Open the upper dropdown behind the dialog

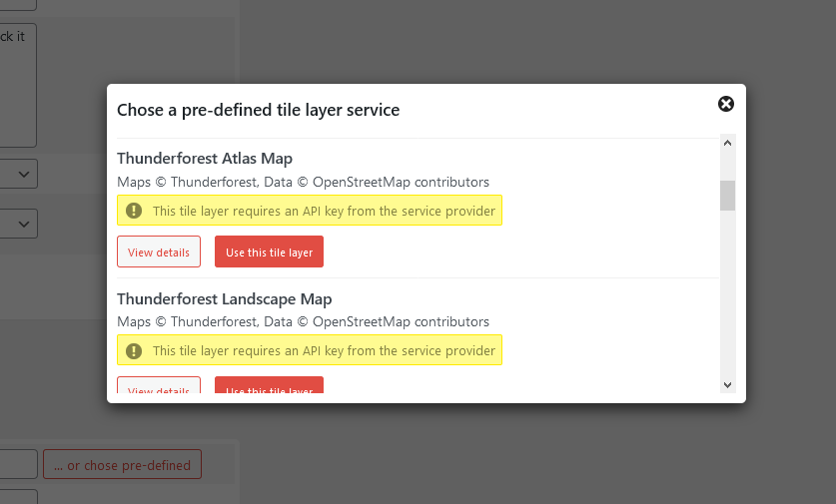(x=19, y=174)
